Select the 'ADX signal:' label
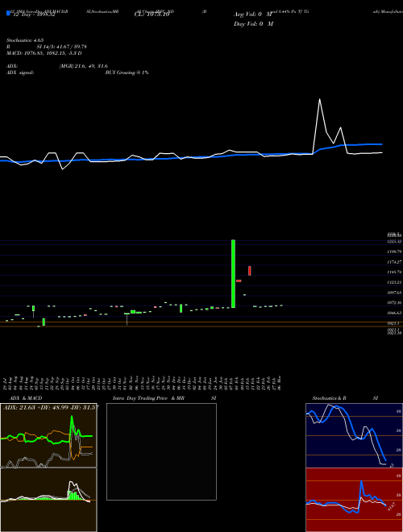This screenshot has height=532, width=403. pos(20,73)
